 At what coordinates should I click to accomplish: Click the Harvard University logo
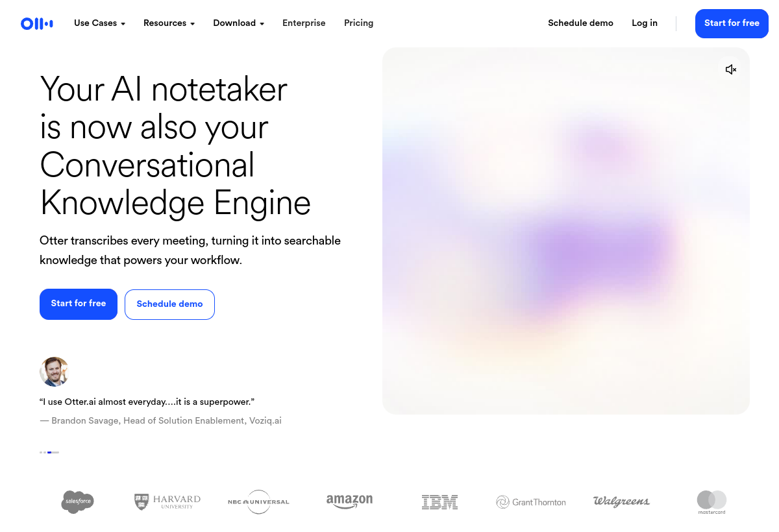pos(167,502)
